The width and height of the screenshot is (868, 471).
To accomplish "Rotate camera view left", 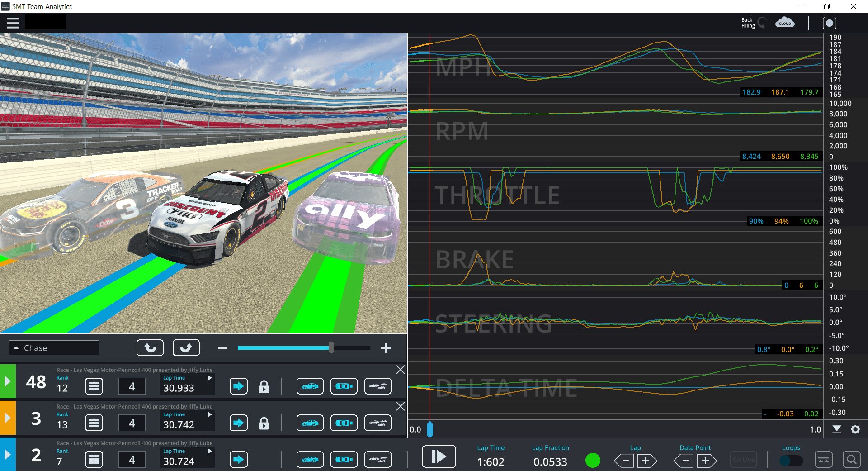I will click(150, 348).
